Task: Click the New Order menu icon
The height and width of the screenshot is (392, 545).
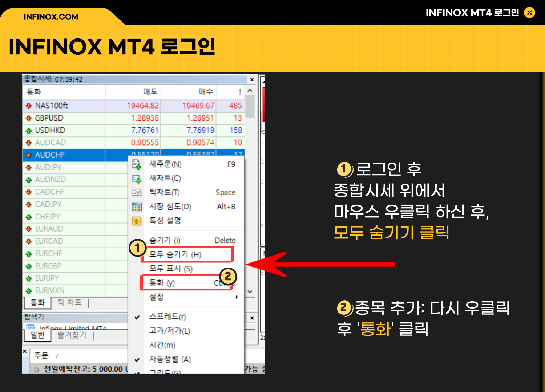Action: click(x=136, y=164)
